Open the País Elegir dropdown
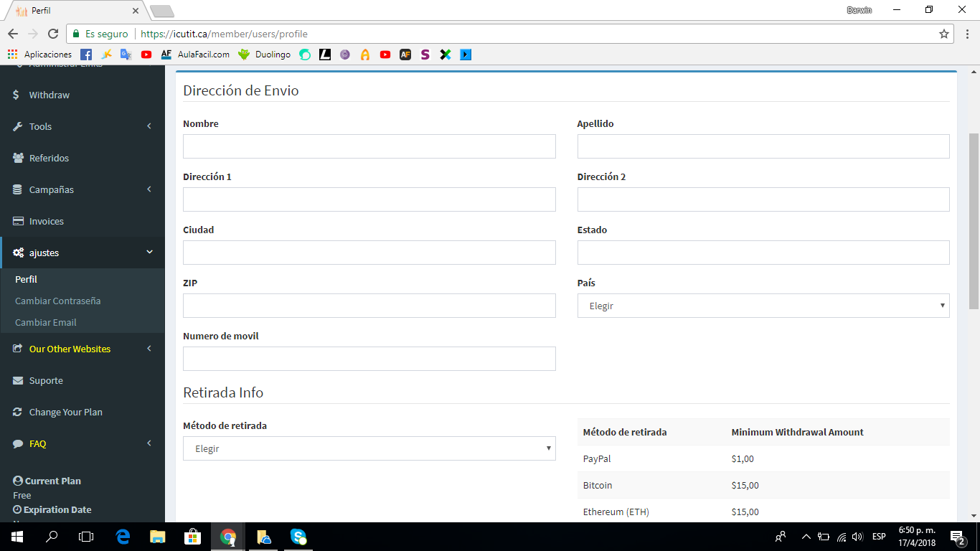This screenshot has width=980, height=551. [763, 306]
